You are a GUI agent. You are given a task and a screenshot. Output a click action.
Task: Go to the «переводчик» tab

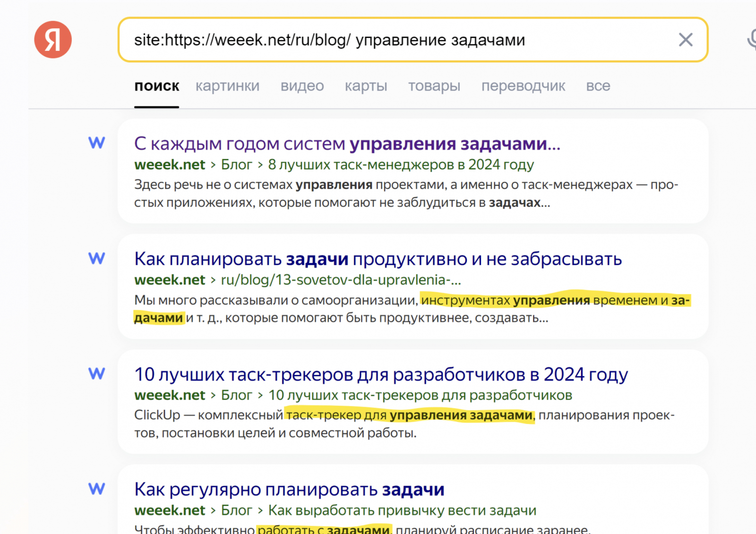click(523, 86)
